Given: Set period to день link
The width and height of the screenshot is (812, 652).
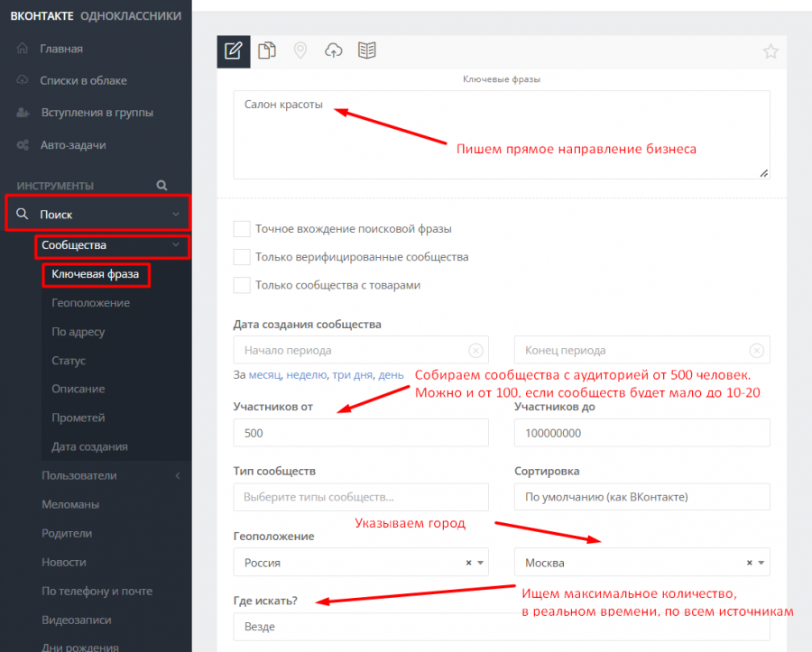Looking at the screenshot, I should tap(391, 375).
